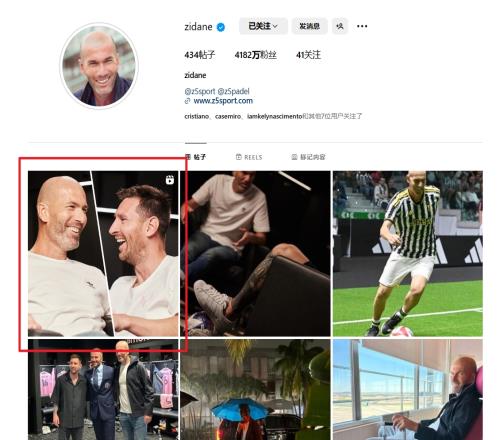Open the www.z5sport.com link
The width and height of the screenshot is (500, 440).
[223, 101]
